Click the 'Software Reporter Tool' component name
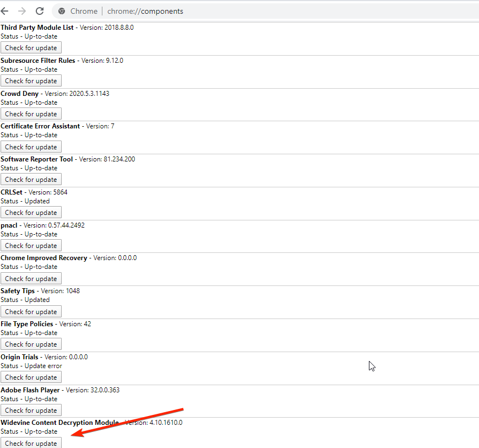 pos(37,159)
